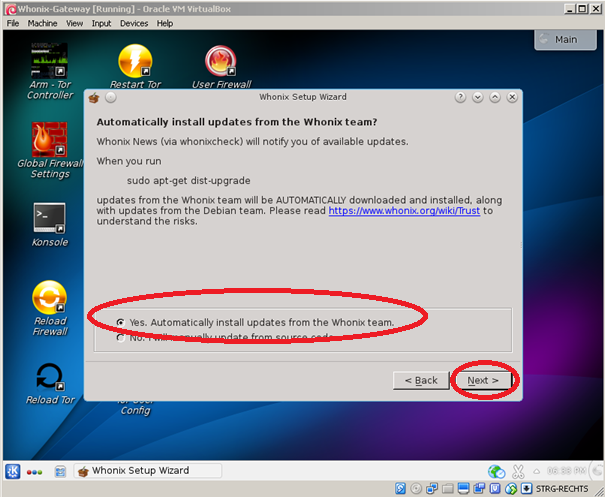The width and height of the screenshot is (606, 497).
Task: Open the VirtualBox File menu
Action: (13, 24)
